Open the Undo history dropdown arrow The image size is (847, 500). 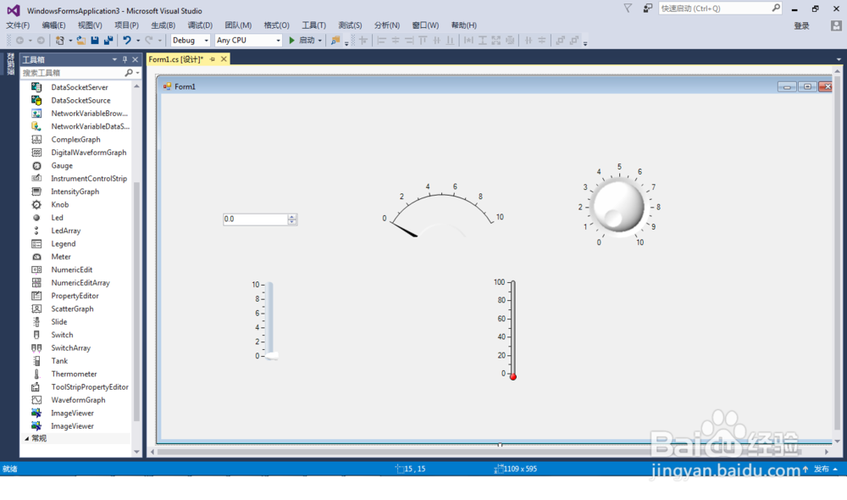coord(138,40)
